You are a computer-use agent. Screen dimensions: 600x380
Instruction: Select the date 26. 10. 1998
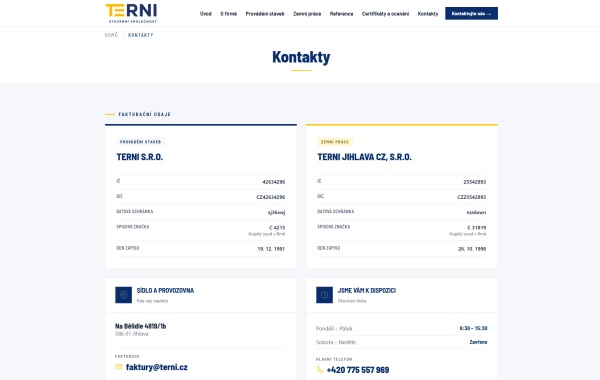(472, 249)
